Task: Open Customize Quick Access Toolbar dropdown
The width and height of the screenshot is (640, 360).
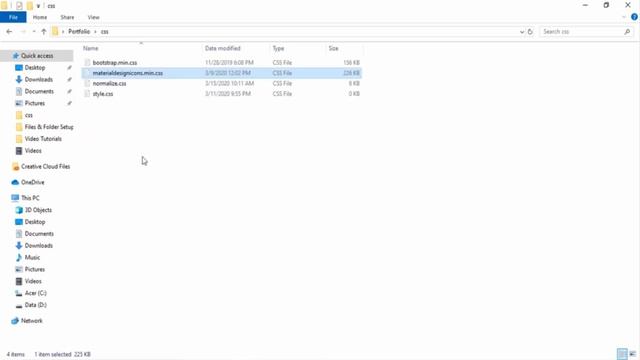Action: [x=38, y=6]
